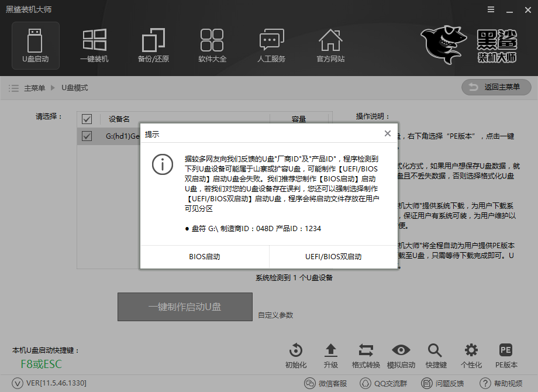The image size is (538, 392).
Task: Check the PE版本 option
Action: [x=505, y=355]
